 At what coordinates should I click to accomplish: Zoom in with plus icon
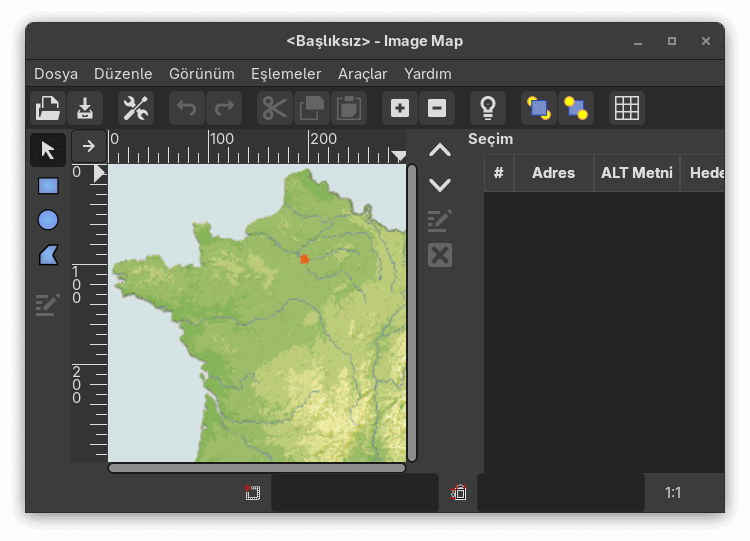400,108
